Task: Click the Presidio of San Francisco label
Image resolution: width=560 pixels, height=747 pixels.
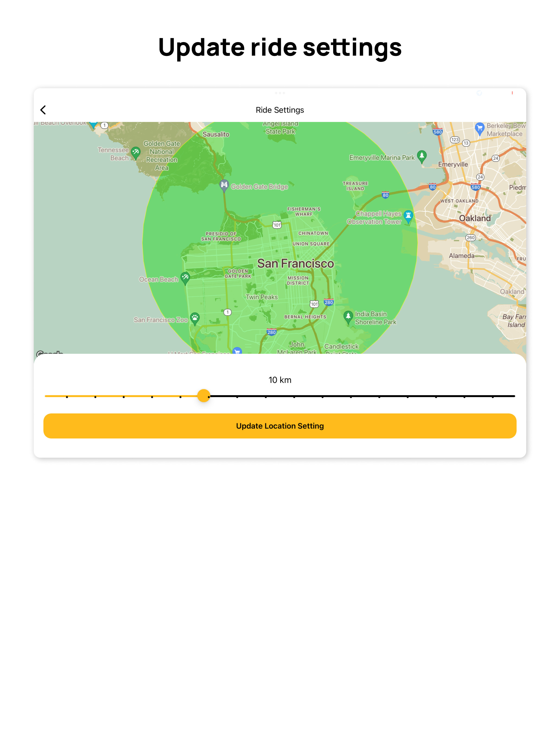Action: click(221, 236)
